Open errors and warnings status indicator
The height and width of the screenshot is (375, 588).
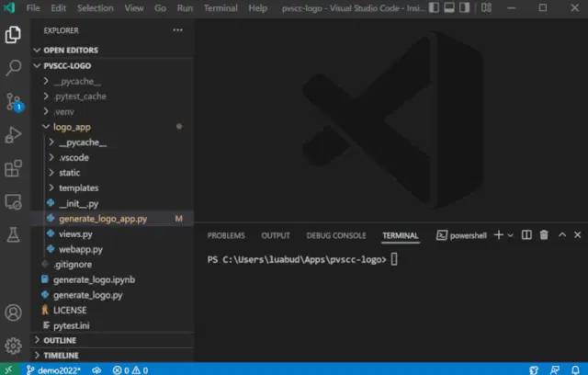coord(130,370)
